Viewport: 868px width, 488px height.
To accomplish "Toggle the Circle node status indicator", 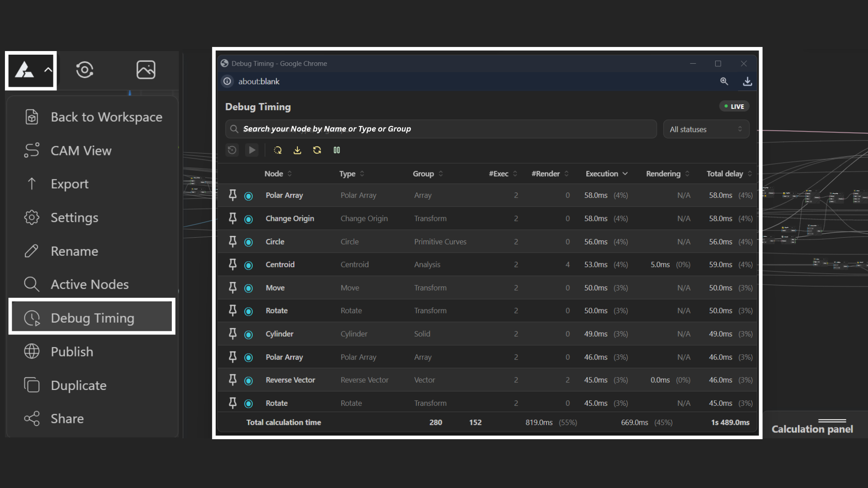I will coord(249,242).
